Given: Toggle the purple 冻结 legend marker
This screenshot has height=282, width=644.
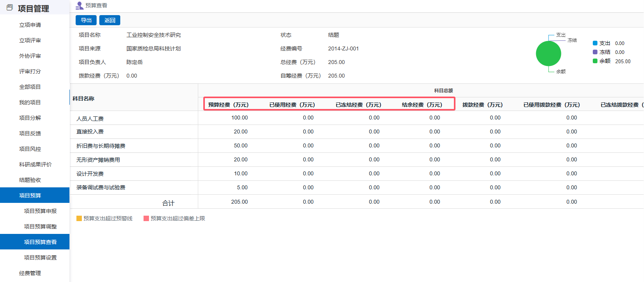Looking at the screenshot, I should [595, 52].
